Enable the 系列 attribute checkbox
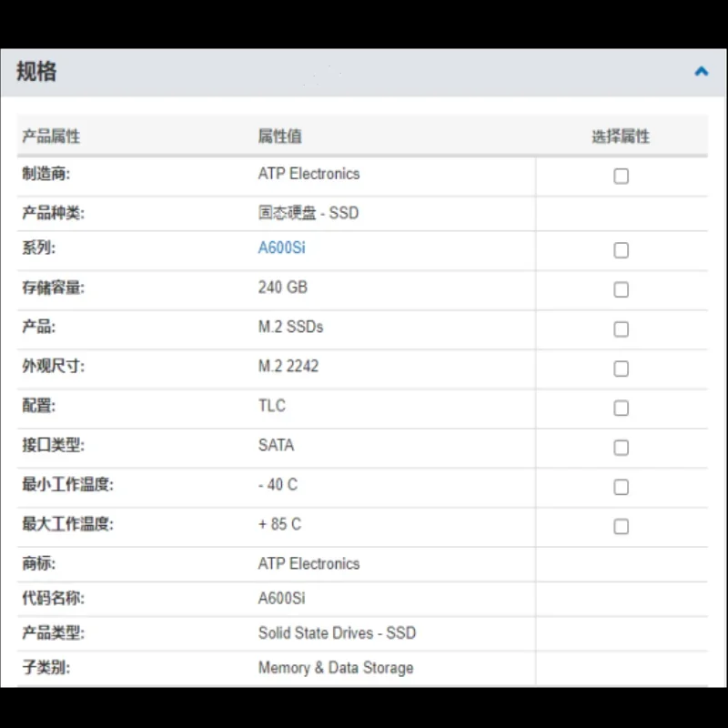Image resolution: width=728 pixels, height=728 pixels. point(621,250)
